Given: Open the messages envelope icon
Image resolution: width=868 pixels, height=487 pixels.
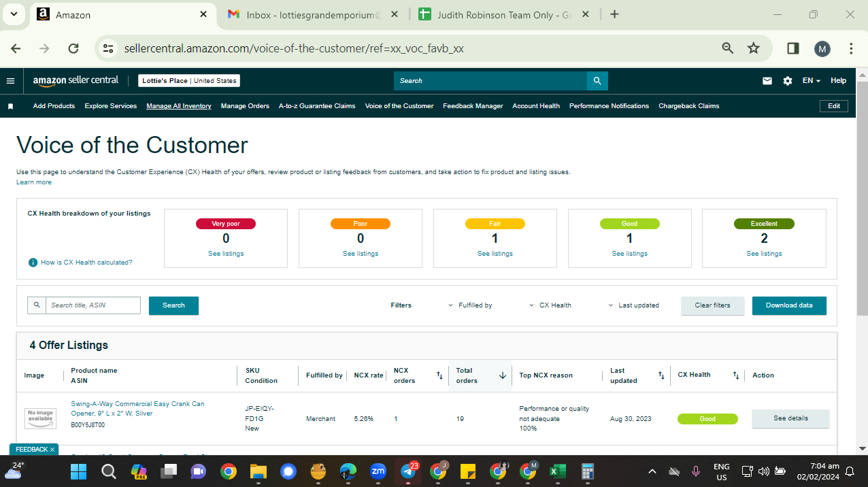Looking at the screenshot, I should pyautogui.click(x=767, y=81).
